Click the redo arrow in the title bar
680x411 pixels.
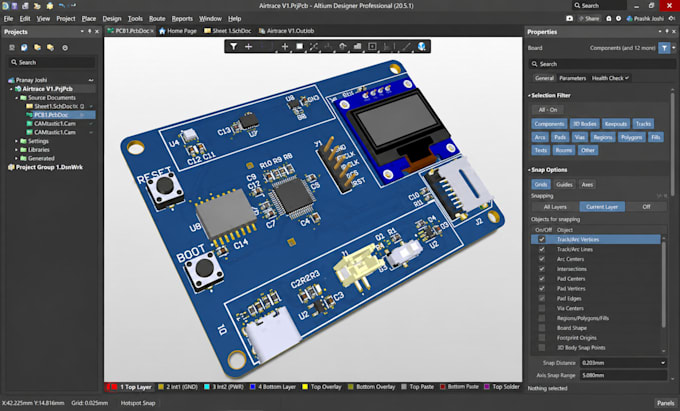point(73,6)
